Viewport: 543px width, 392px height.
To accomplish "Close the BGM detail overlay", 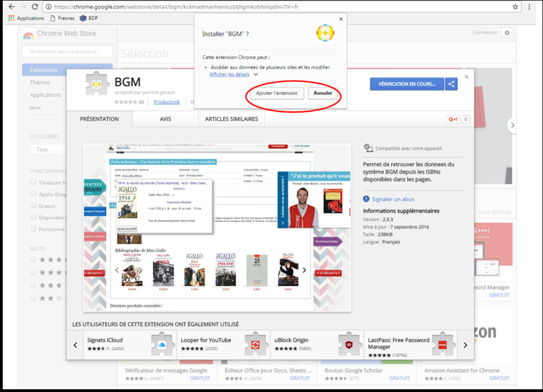I will coord(467,76).
